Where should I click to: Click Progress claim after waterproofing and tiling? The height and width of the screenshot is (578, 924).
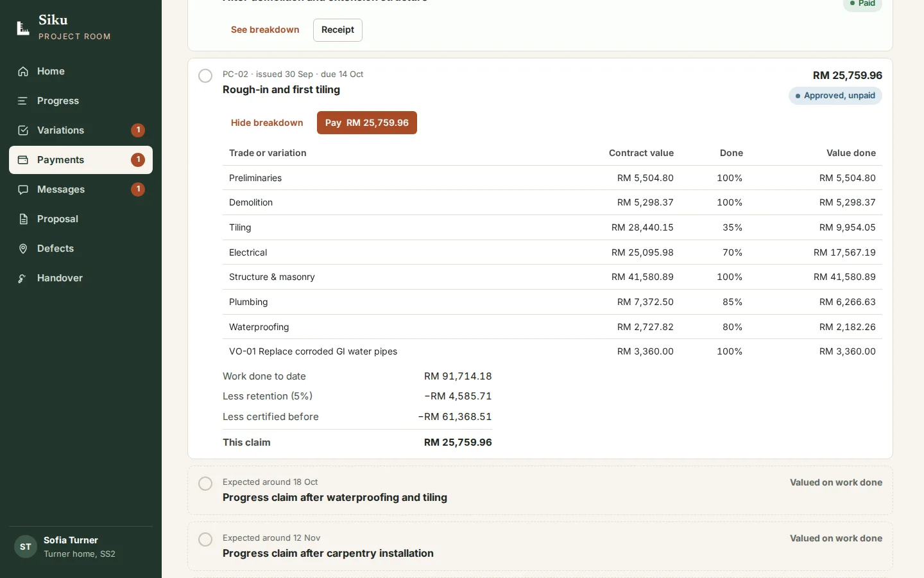click(335, 498)
